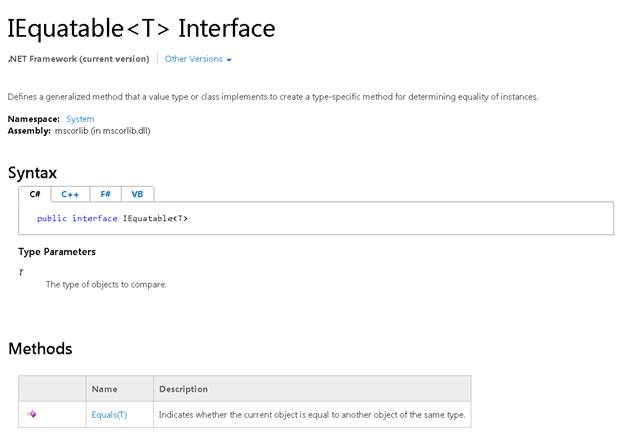Image resolution: width=624 pixels, height=445 pixels.
Task: Click the .NET Framework (current version) label
Action: (78, 59)
